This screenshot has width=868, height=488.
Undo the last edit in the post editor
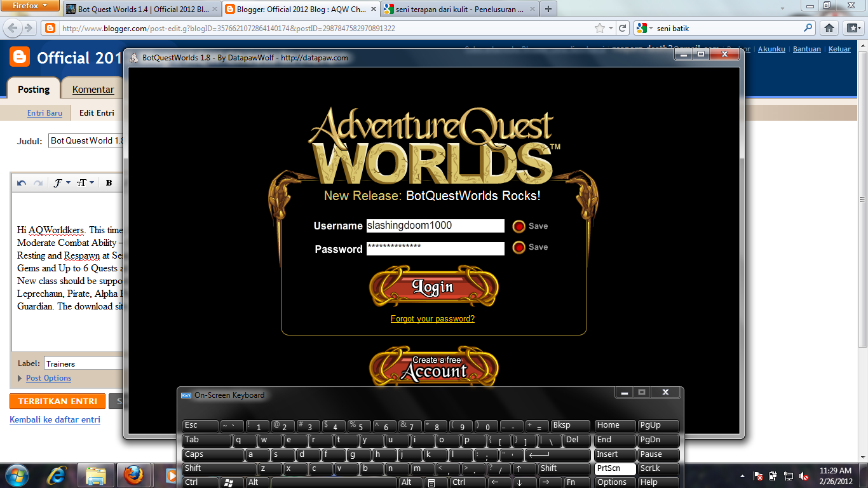click(x=22, y=183)
